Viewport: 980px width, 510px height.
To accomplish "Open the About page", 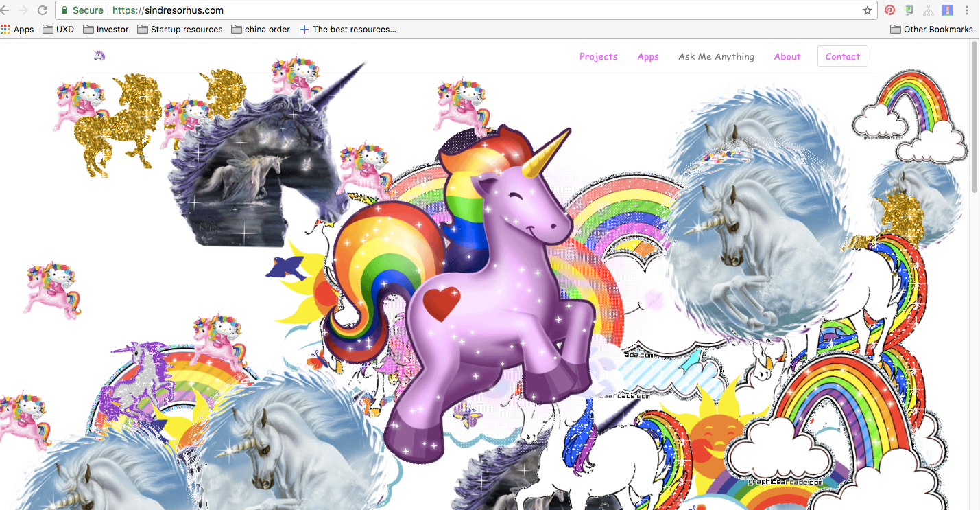I will 787,57.
